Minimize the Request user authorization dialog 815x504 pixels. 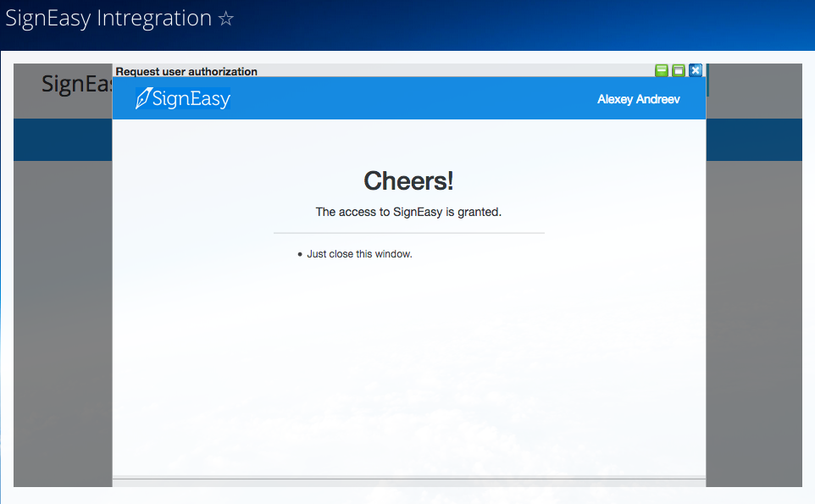(x=661, y=70)
